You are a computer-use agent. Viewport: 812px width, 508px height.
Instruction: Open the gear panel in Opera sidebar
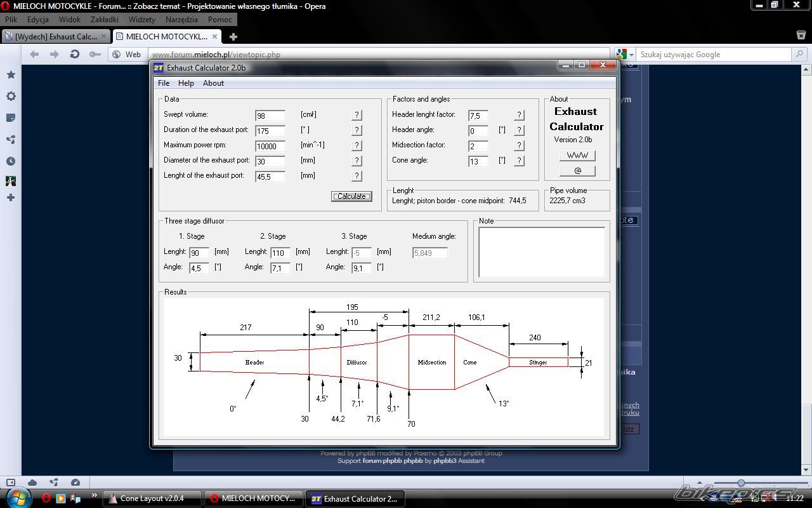pos(11,97)
